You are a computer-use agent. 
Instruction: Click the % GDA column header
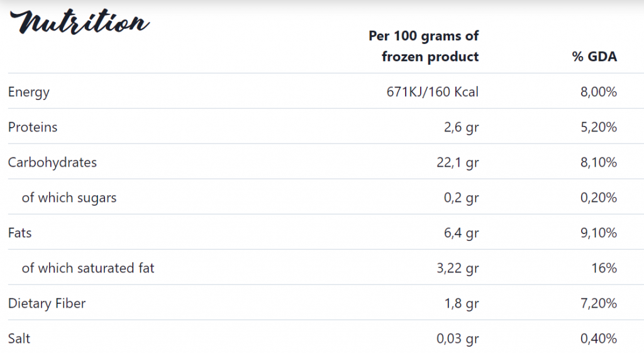(594, 56)
